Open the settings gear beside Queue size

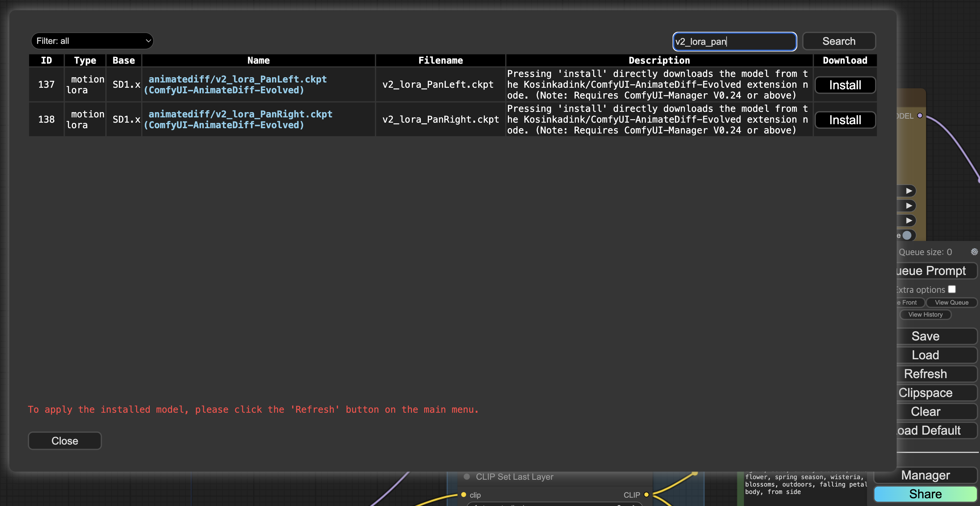[974, 252]
